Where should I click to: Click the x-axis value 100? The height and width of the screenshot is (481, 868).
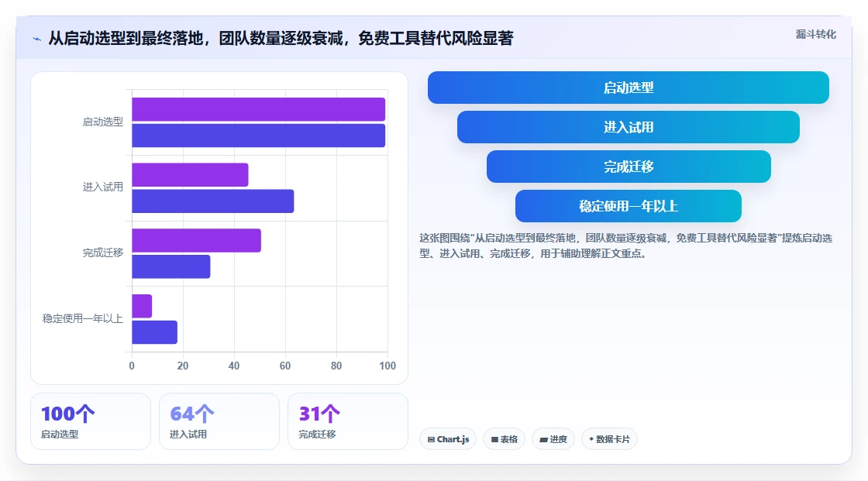[387, 366]
